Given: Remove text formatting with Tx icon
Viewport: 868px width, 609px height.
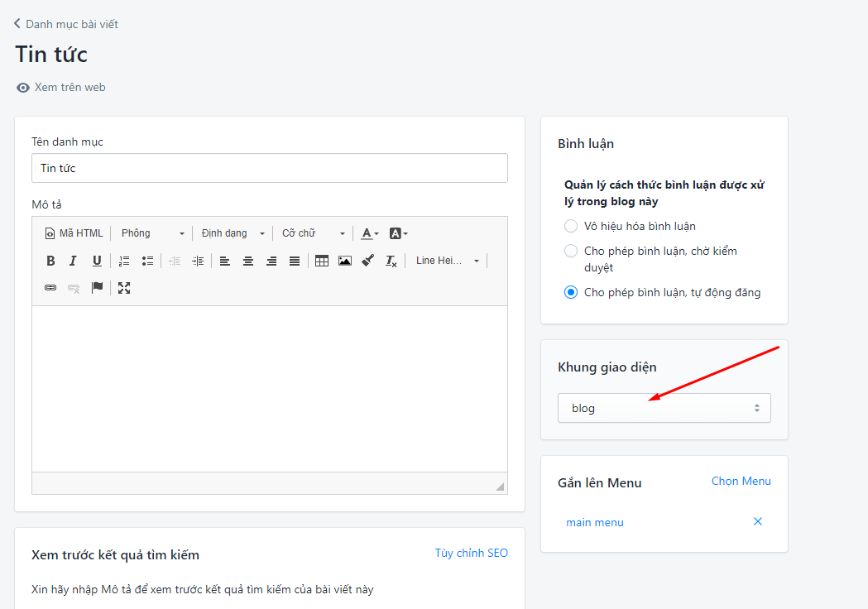Looking at the screenshot, I should (391, 261).
